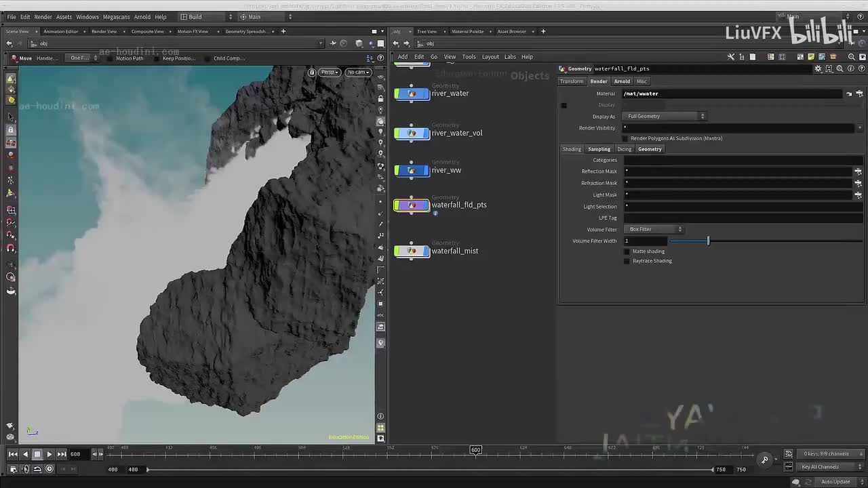868x488 pixels.
Task: Open the Megascans menu
Action: (117, 17)
